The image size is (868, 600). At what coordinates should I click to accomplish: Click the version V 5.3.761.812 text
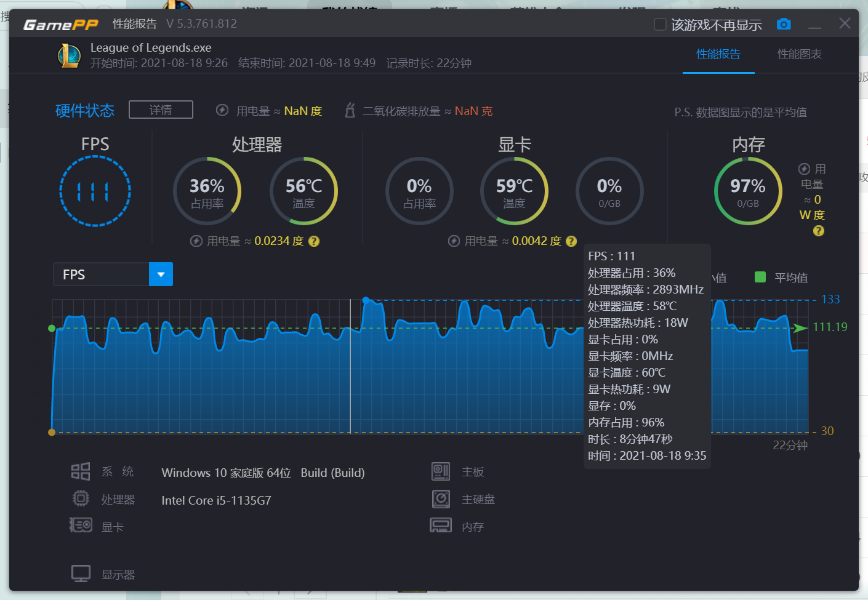click(201, 24)
